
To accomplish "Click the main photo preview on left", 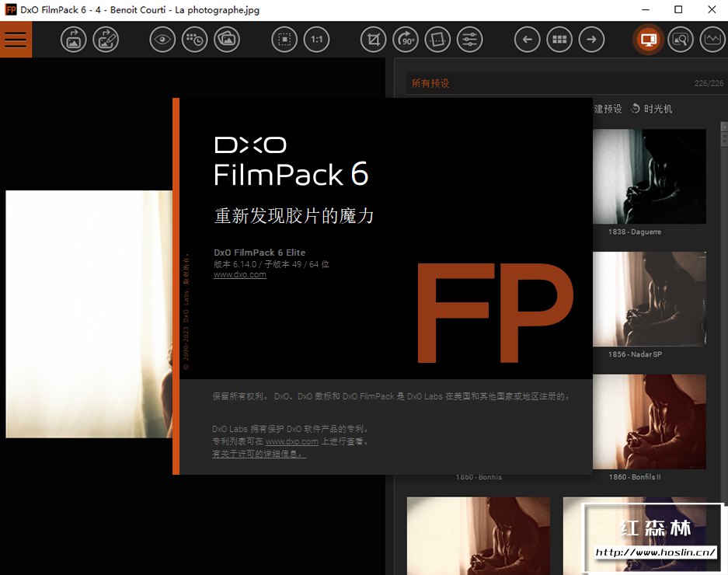I will 89,314.
